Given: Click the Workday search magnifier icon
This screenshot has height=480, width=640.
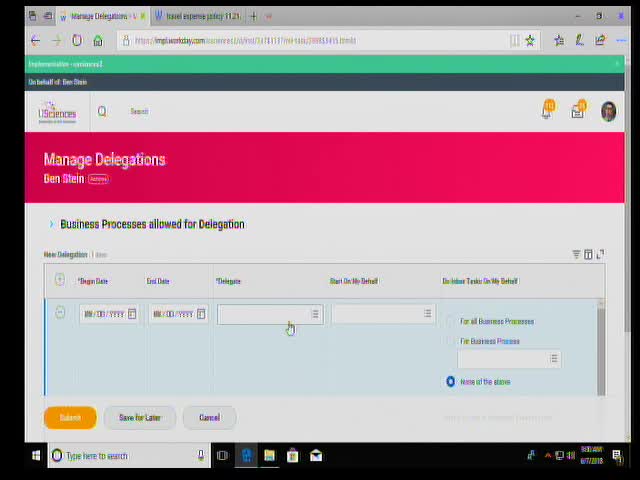Looking at the screenshot, I should click(x=102, y=112).
